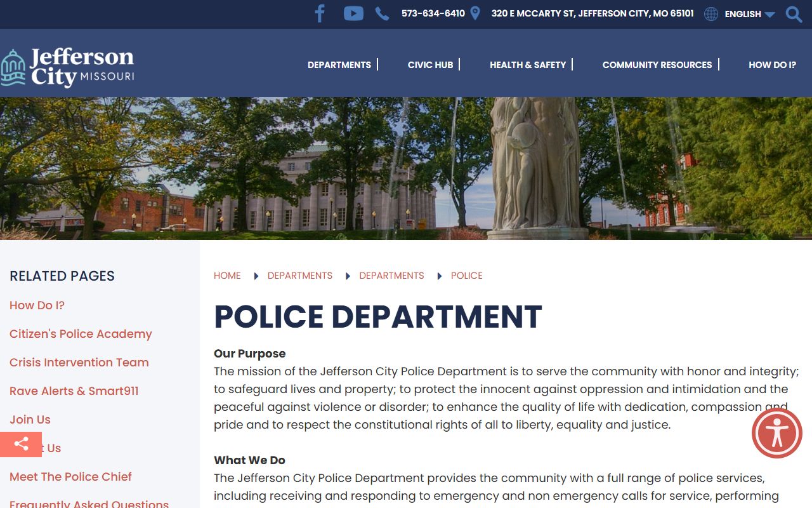812x508 pixels.
Task: Go to Home breadcrumb
Action: (x=227, y=276)
